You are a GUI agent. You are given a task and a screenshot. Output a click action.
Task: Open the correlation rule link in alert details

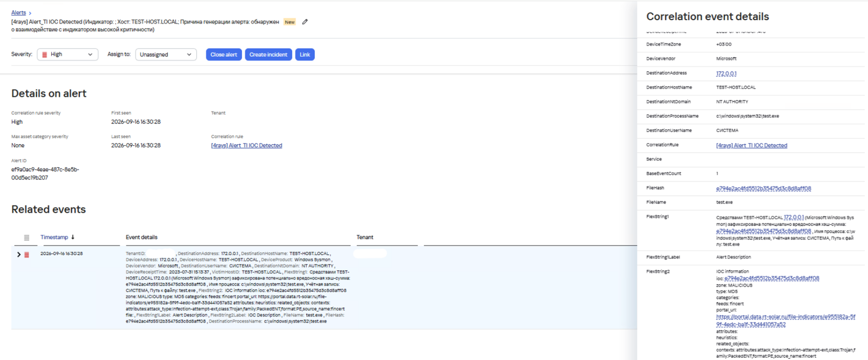247,146
